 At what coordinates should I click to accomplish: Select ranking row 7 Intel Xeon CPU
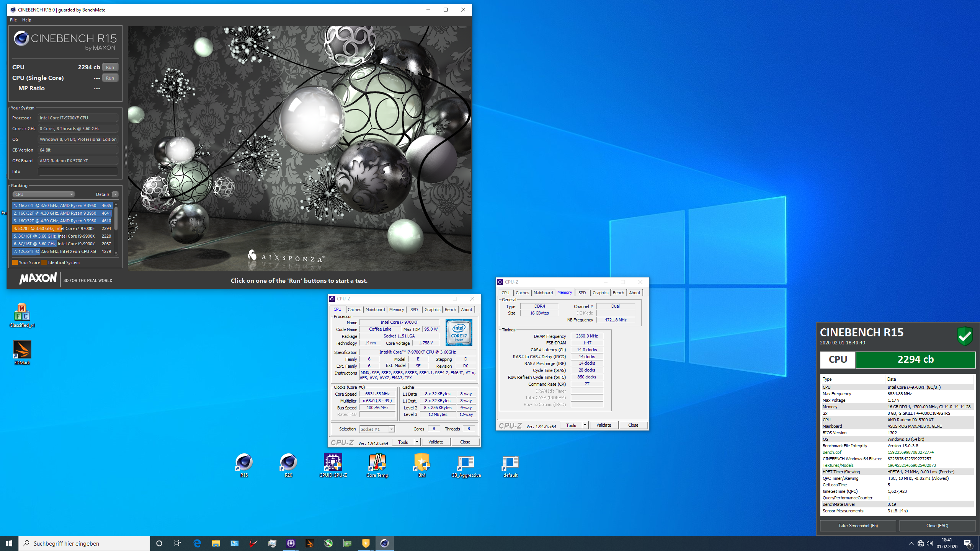pyautogui.click(x=62, y=251)
